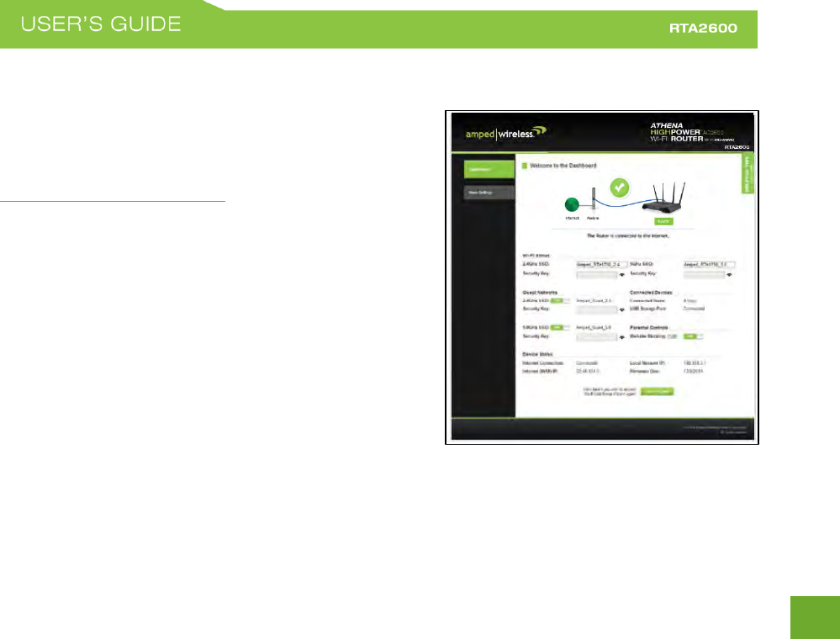Click the USB Storage Port status value
The height and width of the screenshot is (639, 840).
coord(694,309)
